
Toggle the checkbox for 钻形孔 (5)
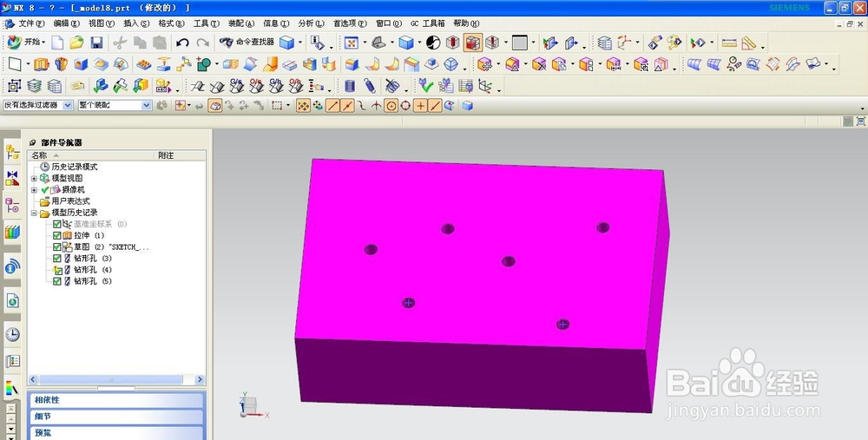pyautogui.click(x=57, y=281)
